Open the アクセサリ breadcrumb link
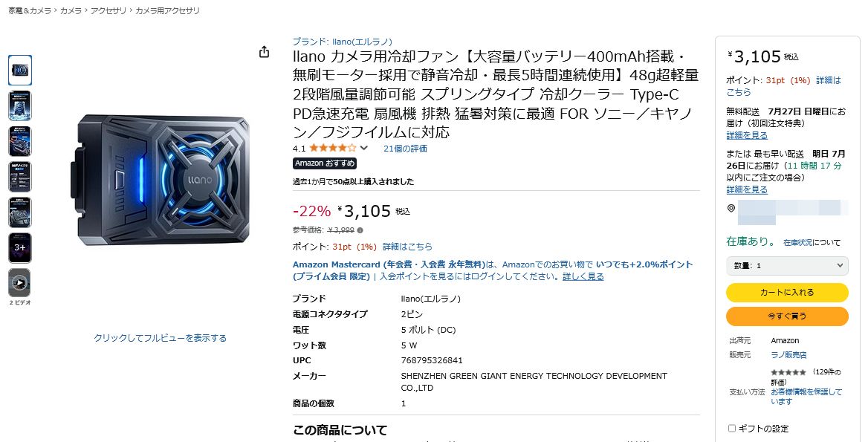The height and width of the screenshot is (442, 868). point(108,11)
